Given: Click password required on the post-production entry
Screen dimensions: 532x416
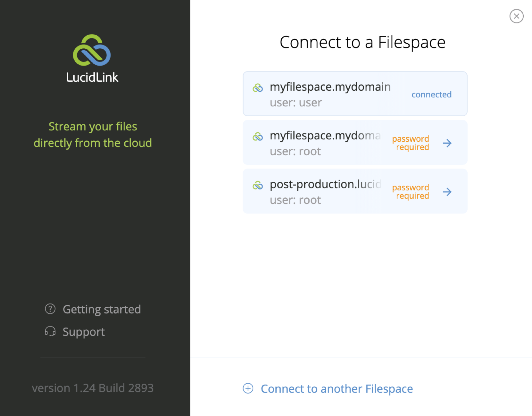Looking at the screenshot, I should 411,191.
